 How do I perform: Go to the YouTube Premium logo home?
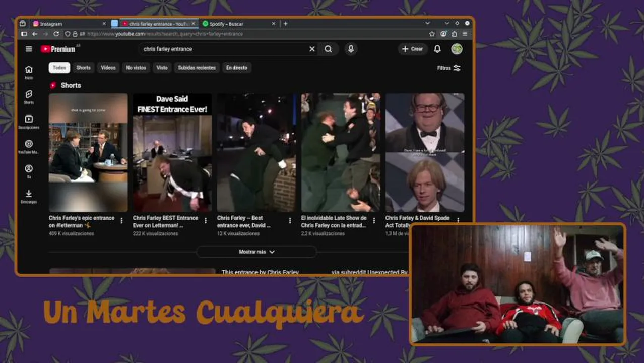tap(58, 49)
